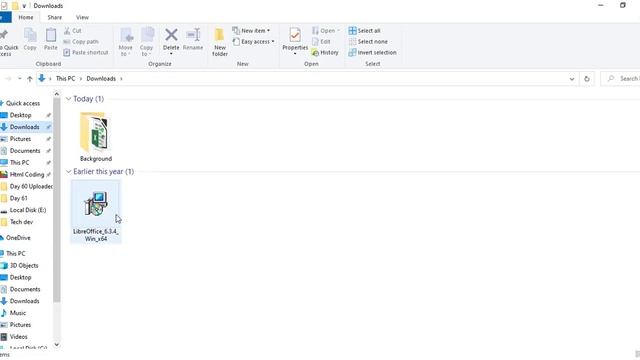This screenshot has height=360, width=640.
Task: Open the Copy to command
Action: point(147,42)
